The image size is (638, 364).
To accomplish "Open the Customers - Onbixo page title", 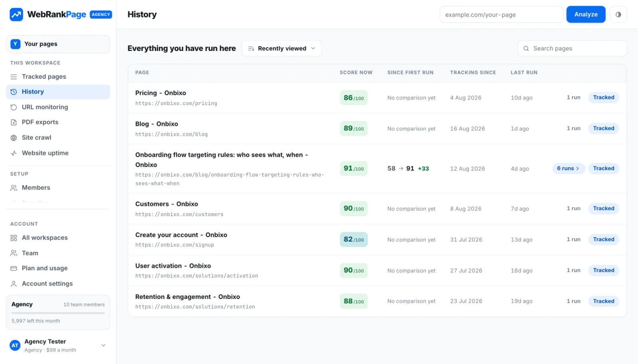I will (x=167, y=204).
